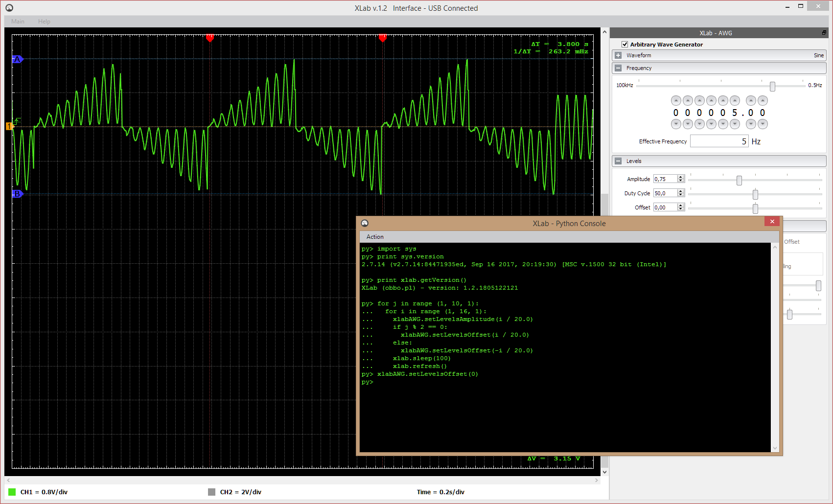Click the 'CH1 = 0.8V/div' status text

(x=44, y=492)
